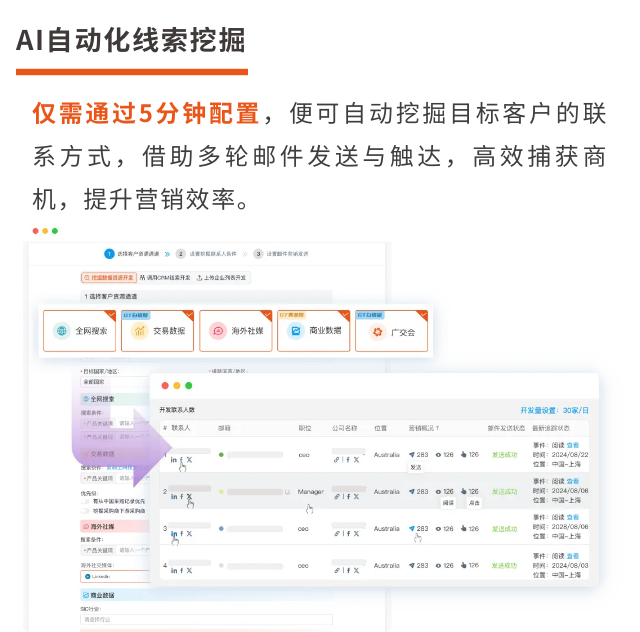The height and width of the screenshot is (632, 640).
Task: Open Facebook profile for contact row 4
Action: click(x=182, y=570)
